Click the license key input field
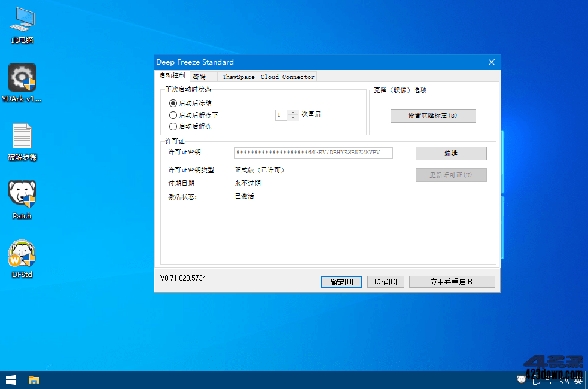The image size is (588, 389). click(x=313, y=153)
